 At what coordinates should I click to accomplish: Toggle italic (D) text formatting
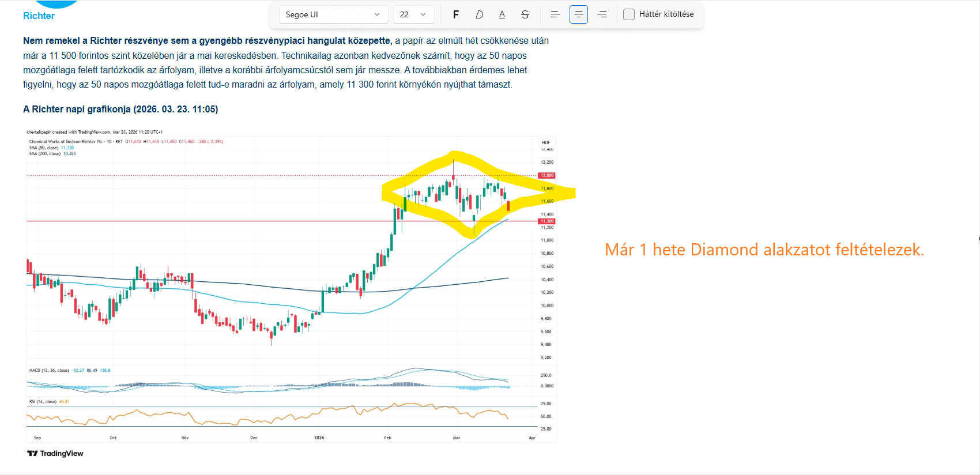[x=479, y=14]
